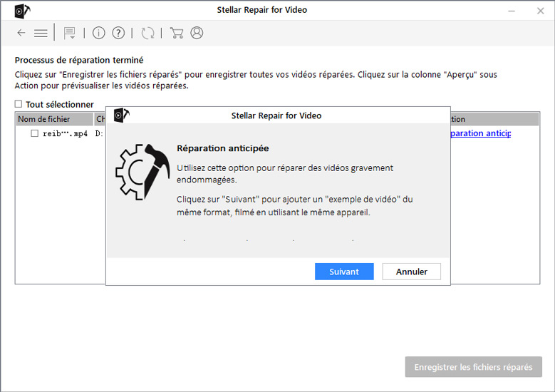Select the reib mp4 file name
The image size is (555, 392).
[x=65, y=133]
